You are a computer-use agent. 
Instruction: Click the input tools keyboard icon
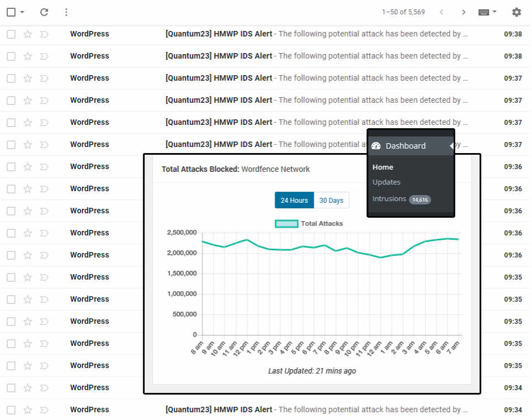pos(483,12)
